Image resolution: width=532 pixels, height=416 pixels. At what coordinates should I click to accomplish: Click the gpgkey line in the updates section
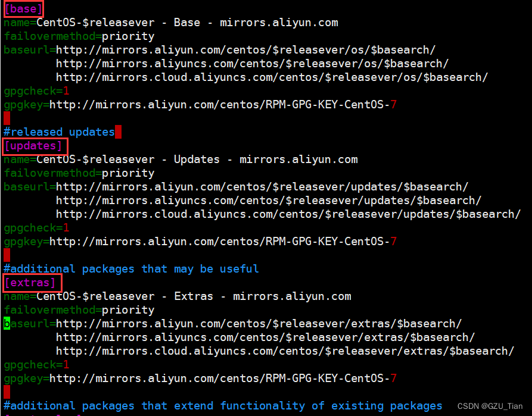(200, 242)
